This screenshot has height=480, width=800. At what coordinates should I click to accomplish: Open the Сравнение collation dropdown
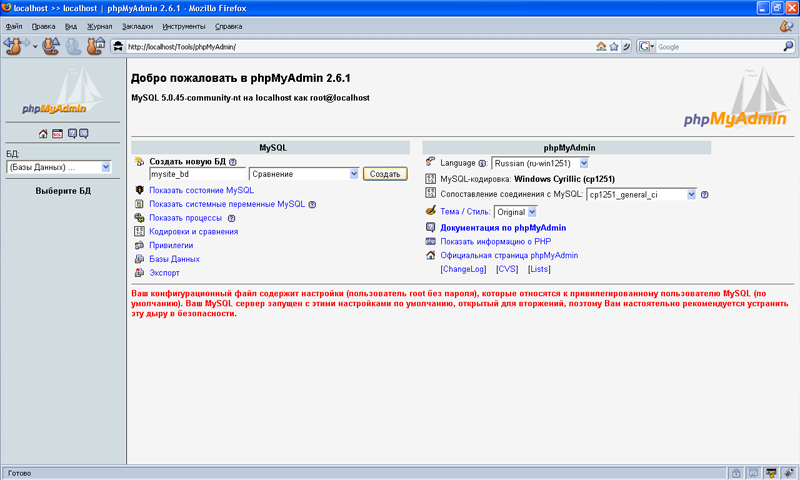click(x=304, y=174)
